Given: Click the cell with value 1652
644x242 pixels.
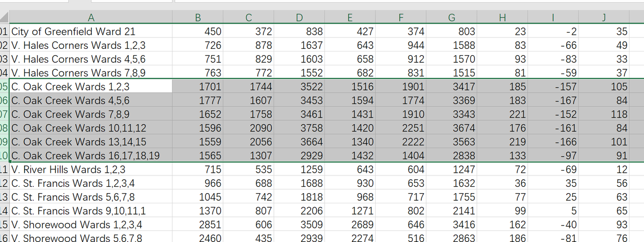Looking at the screenshot, I should click(197, 114).
